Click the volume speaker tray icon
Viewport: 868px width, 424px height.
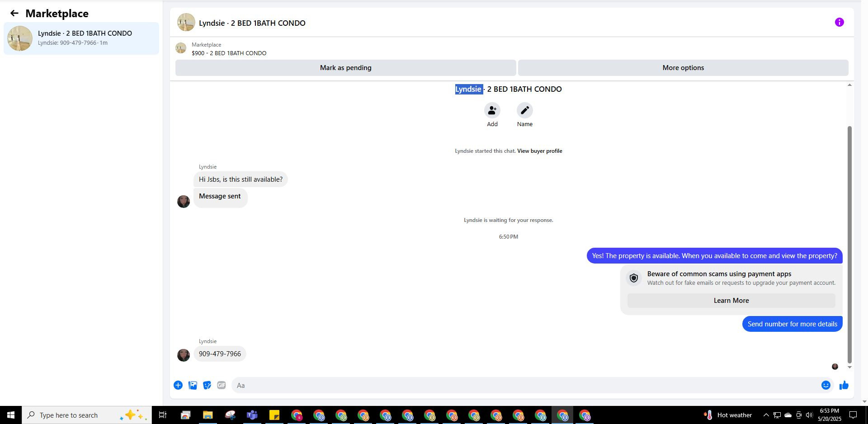[x=809, y=415]
